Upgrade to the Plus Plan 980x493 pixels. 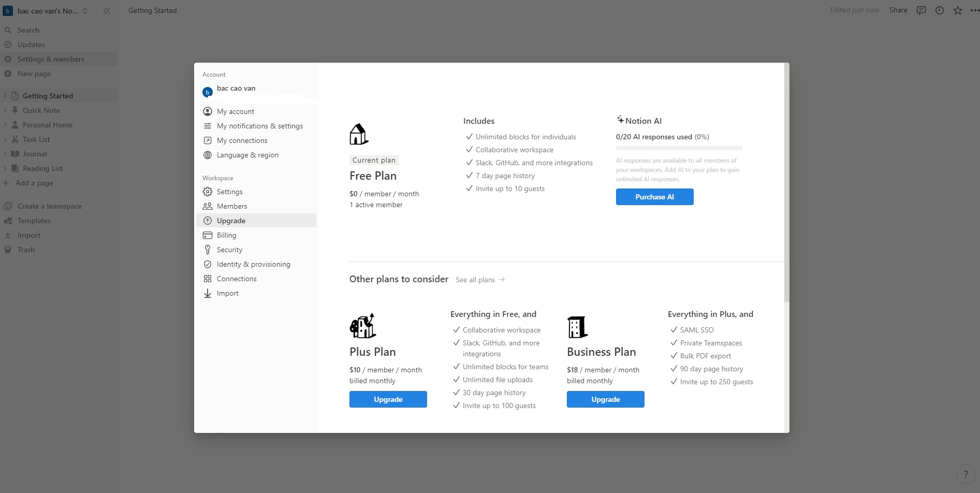388,399
